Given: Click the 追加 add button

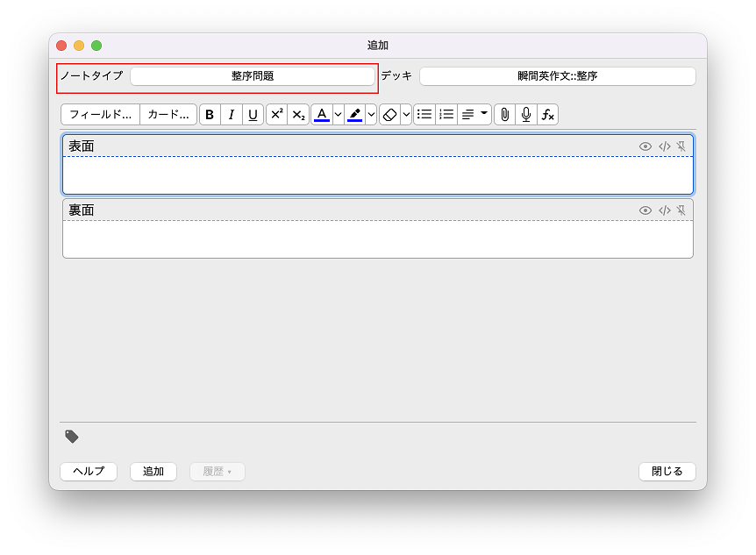Looking at the screenshot, I should coord(153,471).
